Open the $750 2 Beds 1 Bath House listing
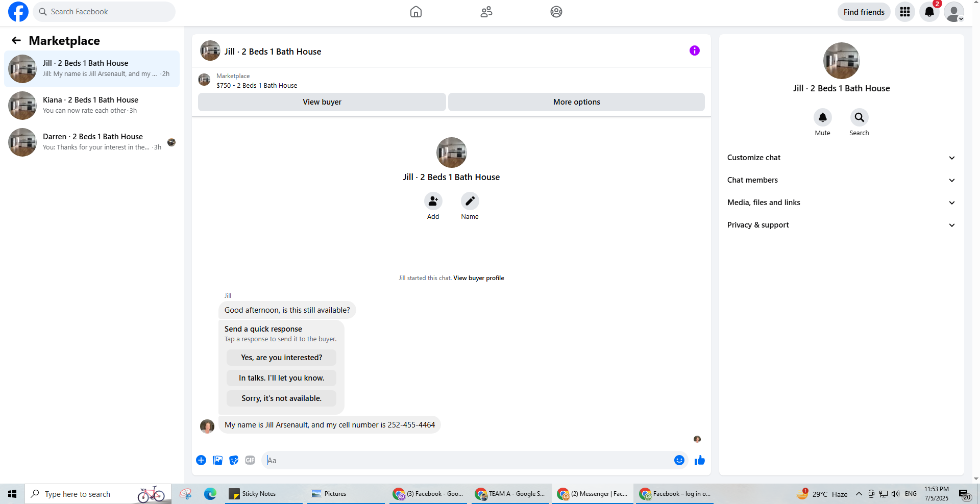The width and height of the screenshot is (980, 504). [x=257, y=86]
